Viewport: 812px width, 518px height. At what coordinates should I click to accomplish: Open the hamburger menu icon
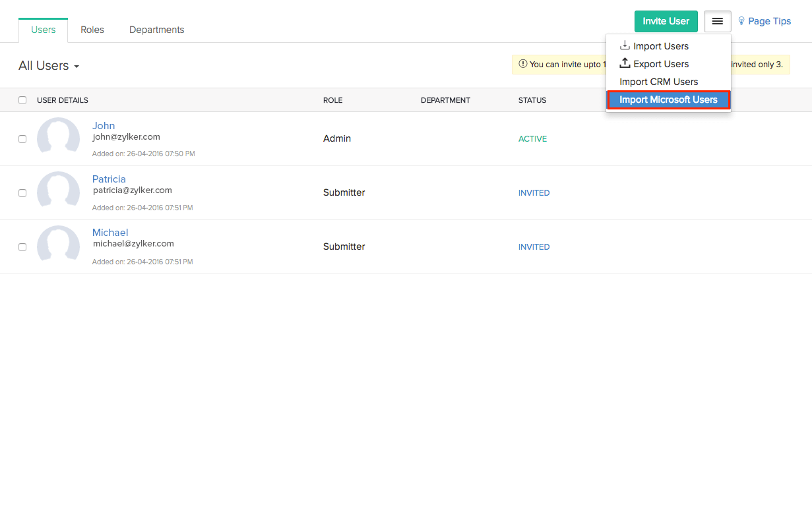point(717,21)
